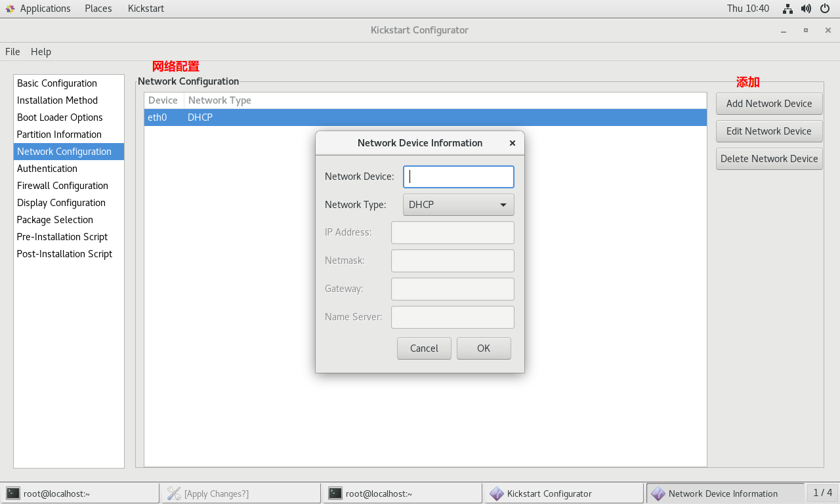Click the second root@localhost terminal taskbar entry
The height and width of the screenshot is (504, 840).
(x=402, y=493)
